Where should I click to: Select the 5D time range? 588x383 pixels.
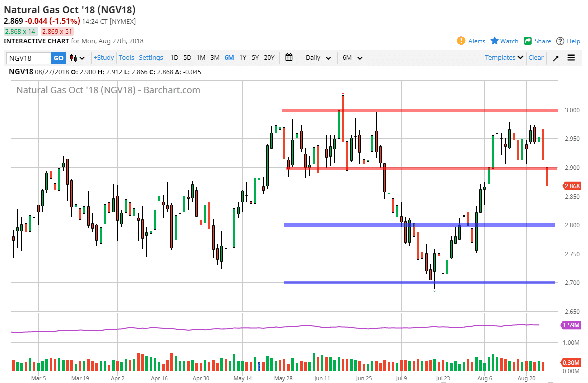point(187,58)
